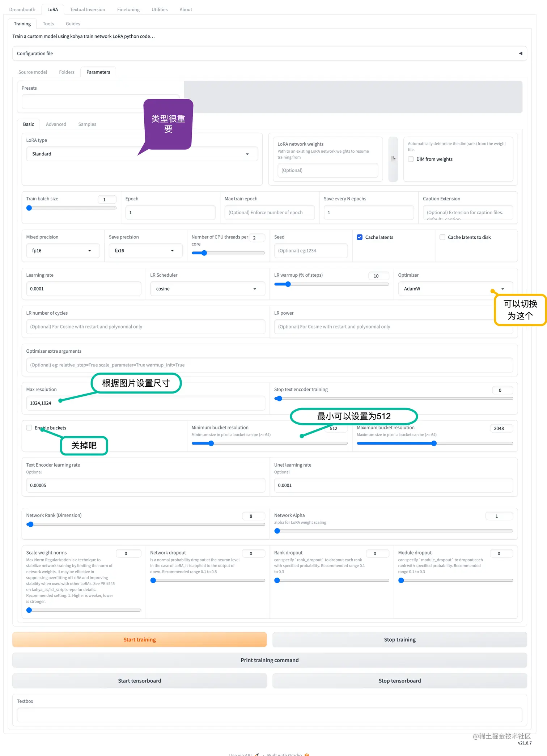Click Print training command

[x=270, y=660]
